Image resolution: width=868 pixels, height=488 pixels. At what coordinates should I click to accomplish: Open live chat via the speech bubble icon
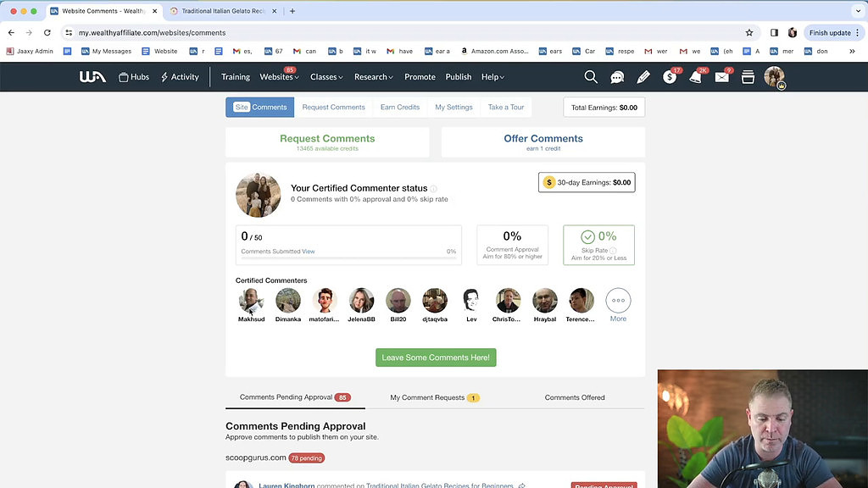click(x=617, y=76)
